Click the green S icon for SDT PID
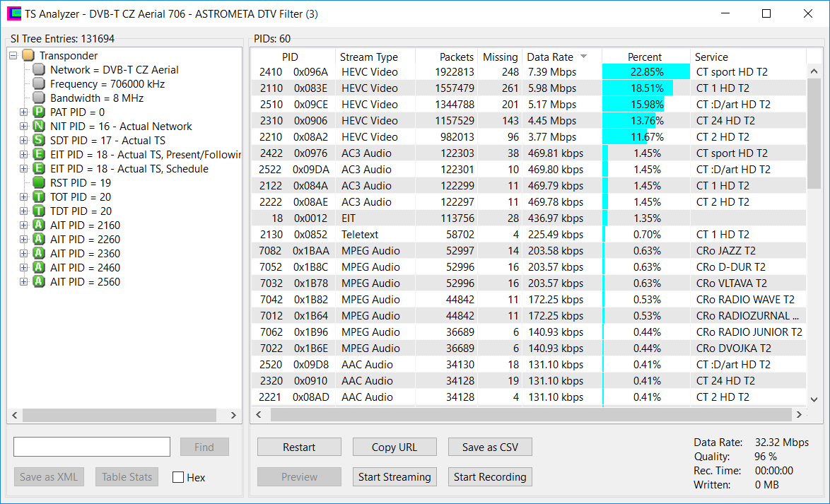The height and width of the screenshot is (504, 830). point(39,141)
